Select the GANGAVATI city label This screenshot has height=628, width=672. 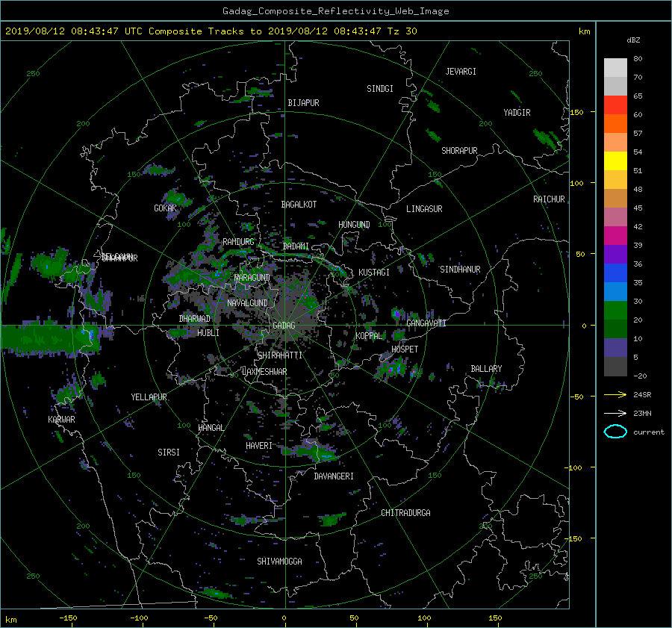click(x=426, y=323)
